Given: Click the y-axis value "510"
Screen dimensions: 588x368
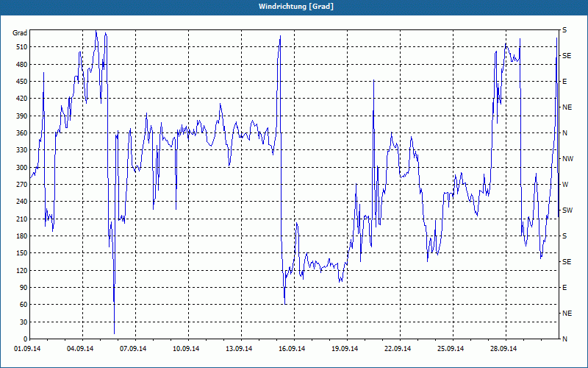Looking at the screenshot, I should tap(21, 47).
